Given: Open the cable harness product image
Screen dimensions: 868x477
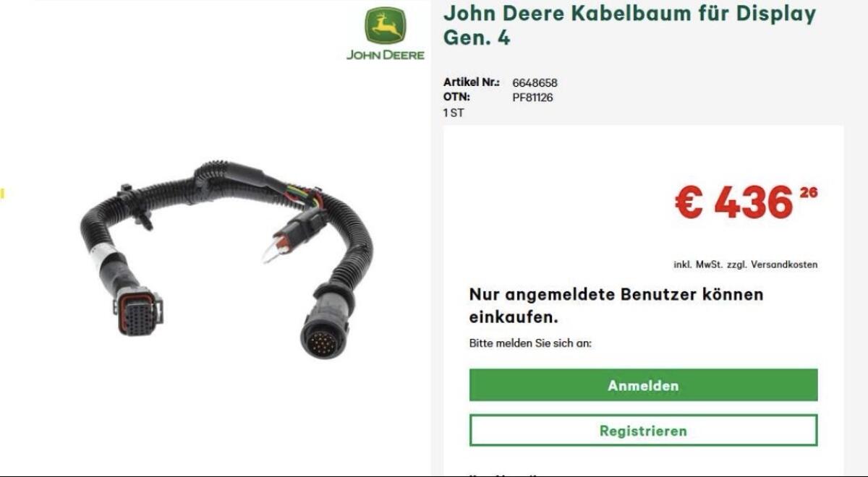Looking at the screenshot, I should tap(226, 259).
